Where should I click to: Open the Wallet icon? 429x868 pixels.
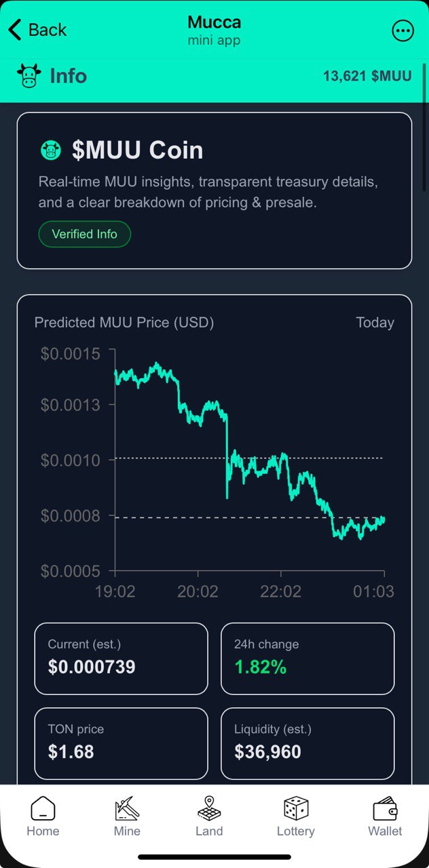click(385, 808)
